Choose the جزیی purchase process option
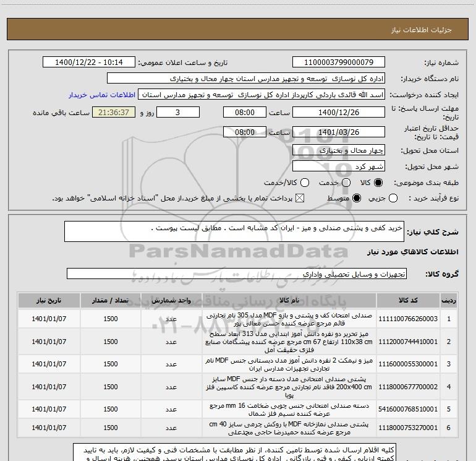Image resolution: width=476 pixels, height=461 pixels. coord(393,198)
